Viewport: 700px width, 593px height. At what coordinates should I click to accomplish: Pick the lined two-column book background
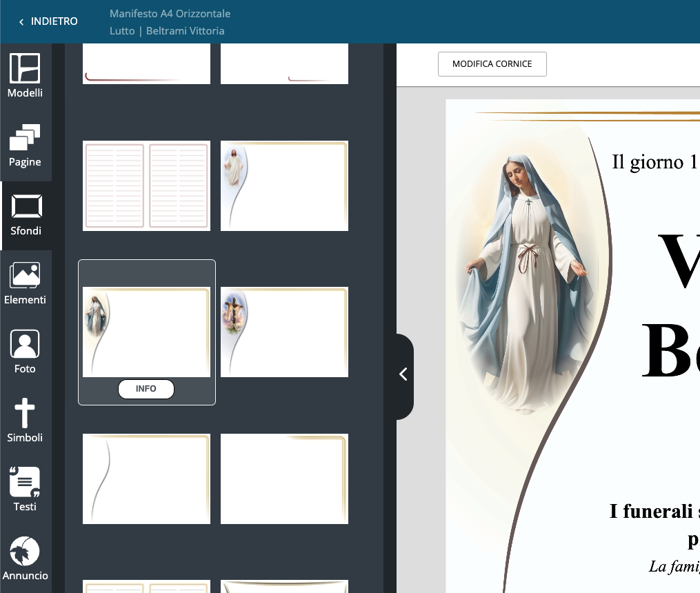click(x=146, y=185)
